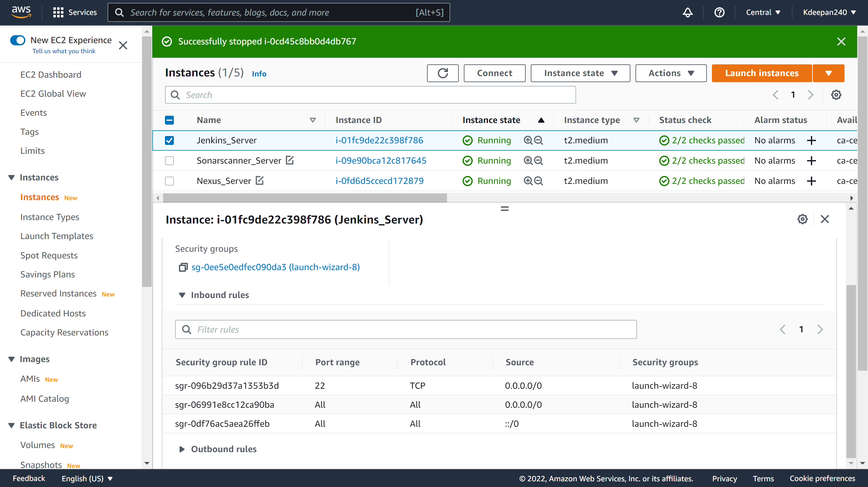Open the AWS home logo
This screenshot has width=868, height=487.
[x=21, y=12]
